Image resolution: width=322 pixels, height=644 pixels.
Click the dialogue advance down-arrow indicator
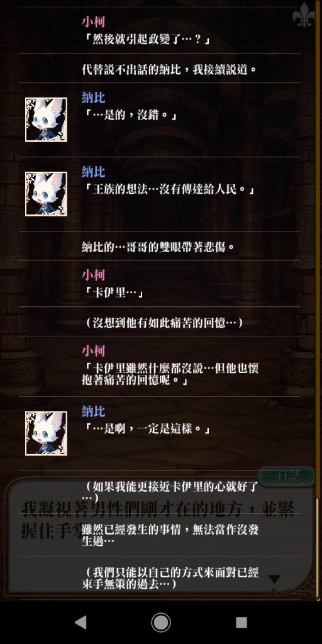(274, 579)
